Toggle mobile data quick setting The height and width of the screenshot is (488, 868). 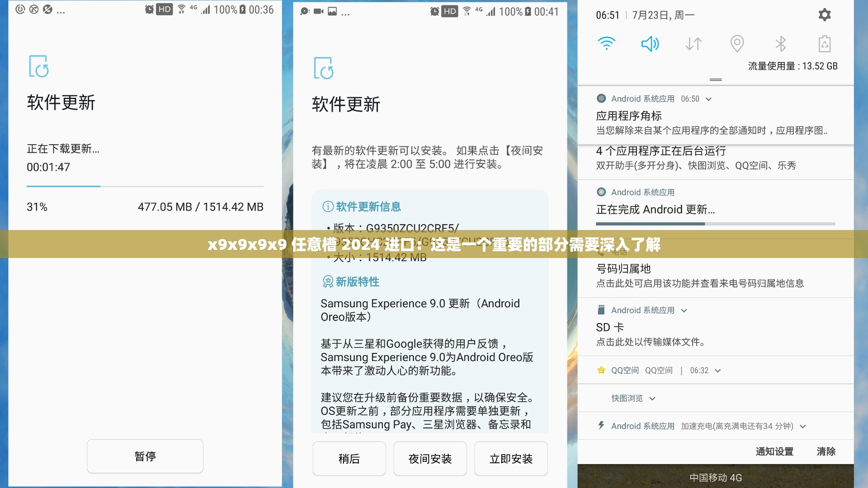[x=693, y=44]
